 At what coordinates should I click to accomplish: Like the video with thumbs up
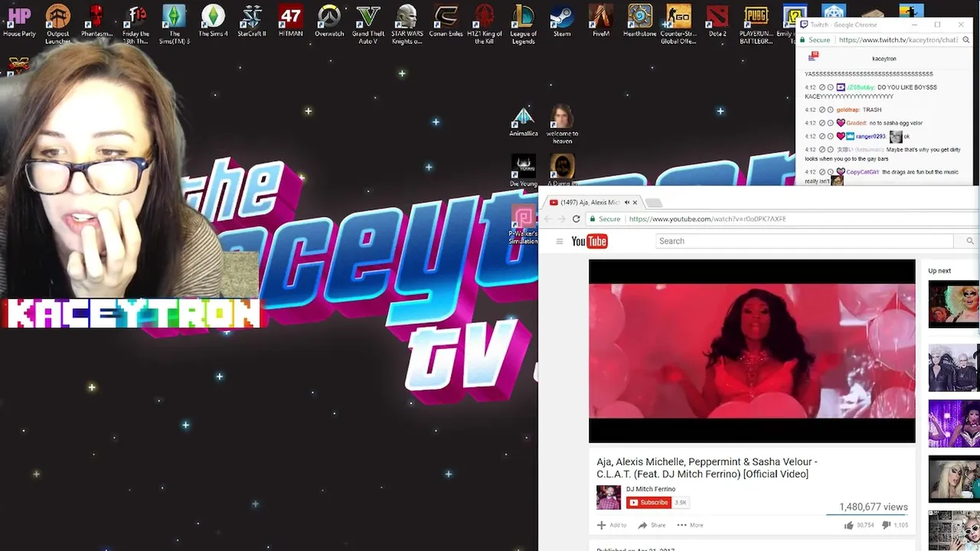click(849, 525)
